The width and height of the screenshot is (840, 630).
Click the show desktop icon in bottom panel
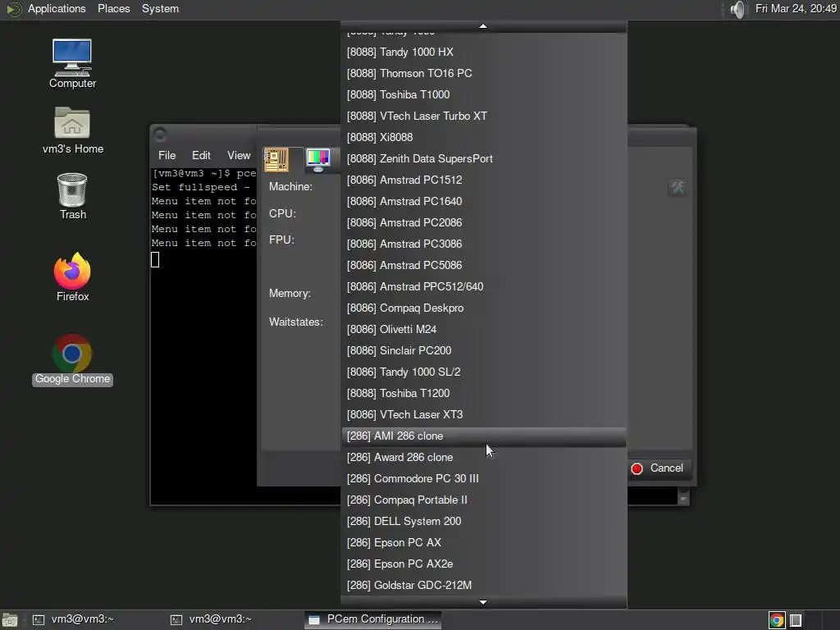pos(9,620)
